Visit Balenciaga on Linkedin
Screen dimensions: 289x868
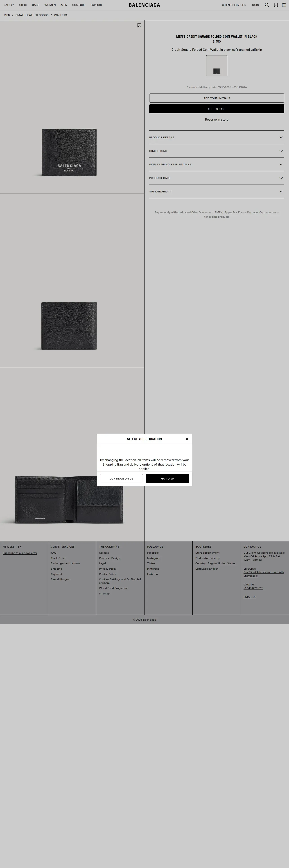[x=152, y=574]
